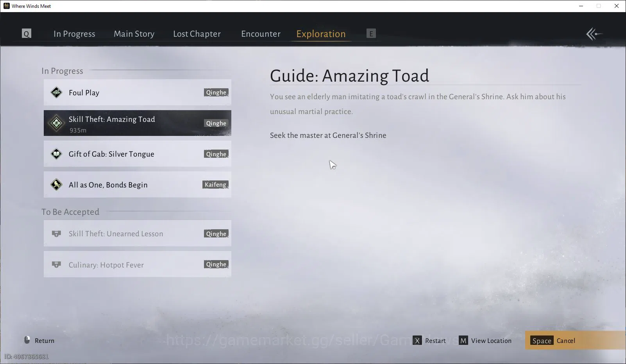Click the Where Winds Meet title bar icon

coord(6,6)
